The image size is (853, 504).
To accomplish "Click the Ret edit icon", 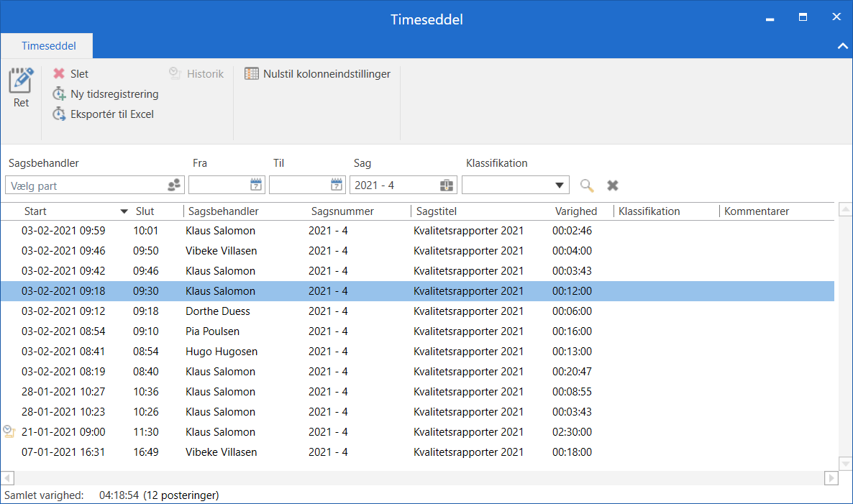I will click(x=21, y=80).
